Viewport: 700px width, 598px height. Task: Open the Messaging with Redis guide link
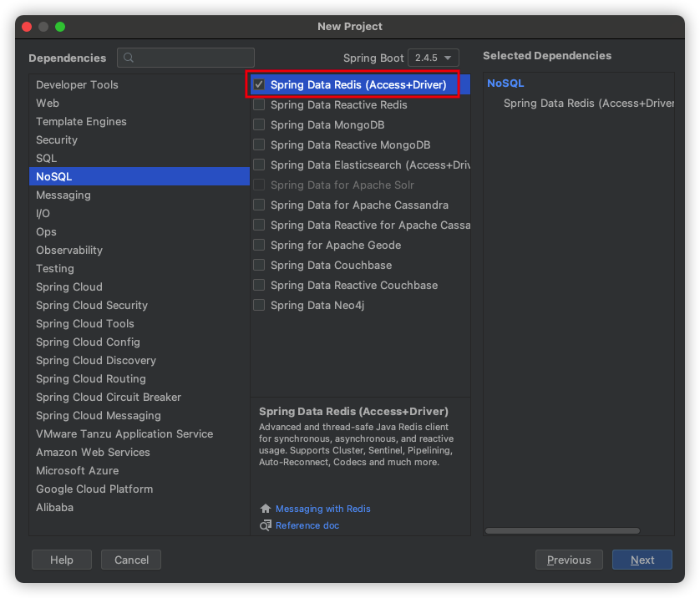pyautogui.click(x=322, y=509)
